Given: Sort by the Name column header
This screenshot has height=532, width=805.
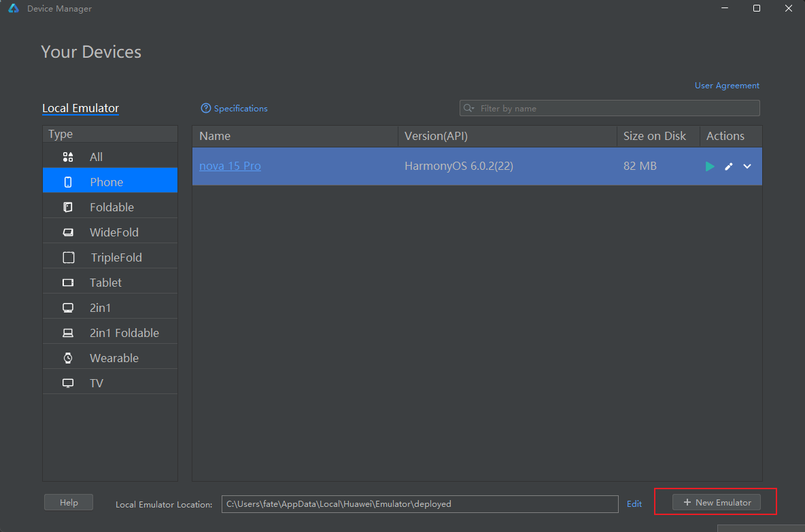Looking at the screenshot, I should pyautogui.click(x=295, y=136).
